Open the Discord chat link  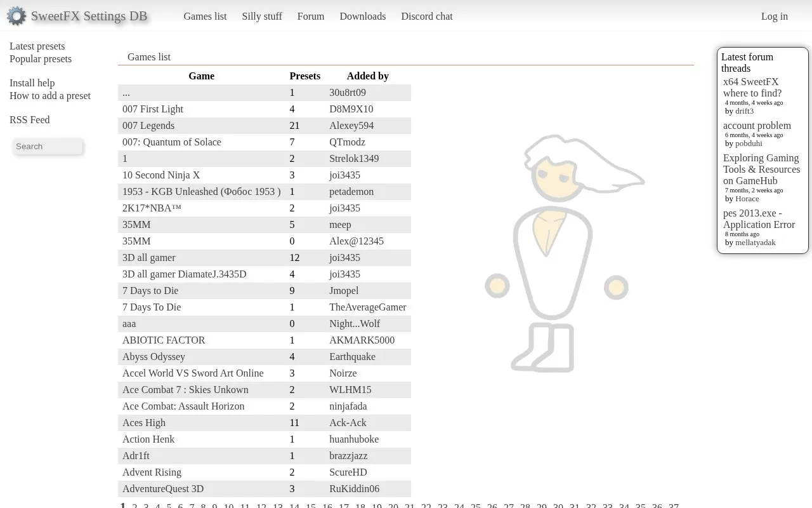point(427,17)
